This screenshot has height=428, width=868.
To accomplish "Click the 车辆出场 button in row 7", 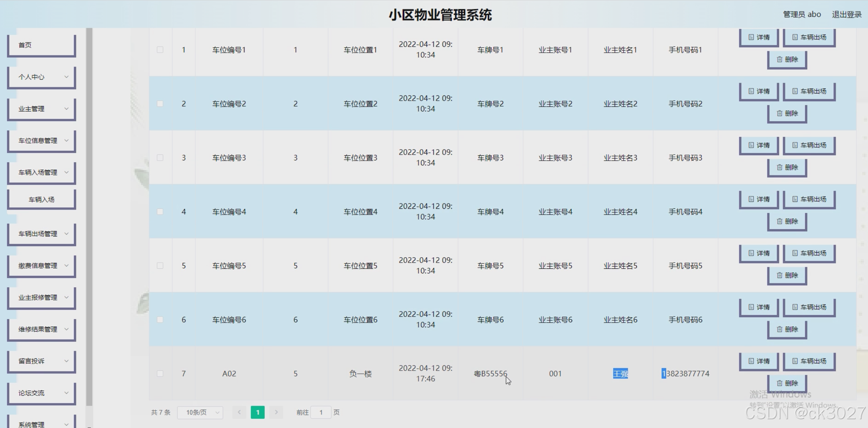I will (809, 361).
